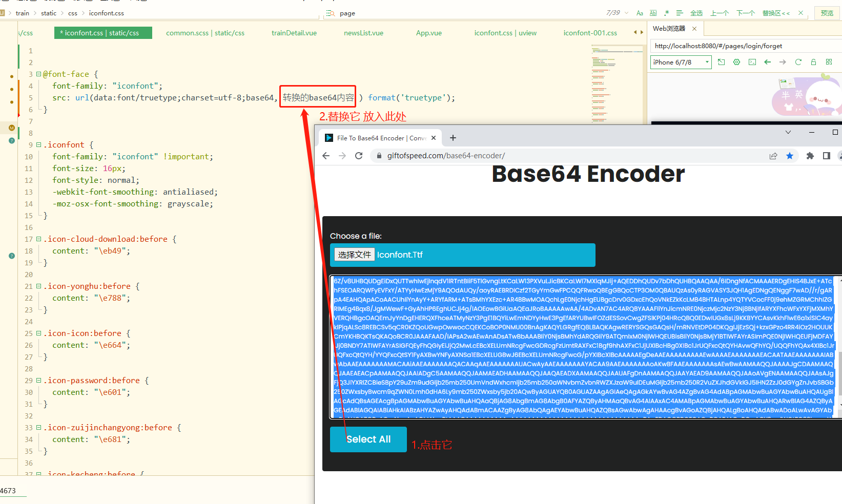Open the console icon in Web浏览器 toolbar

752,62
